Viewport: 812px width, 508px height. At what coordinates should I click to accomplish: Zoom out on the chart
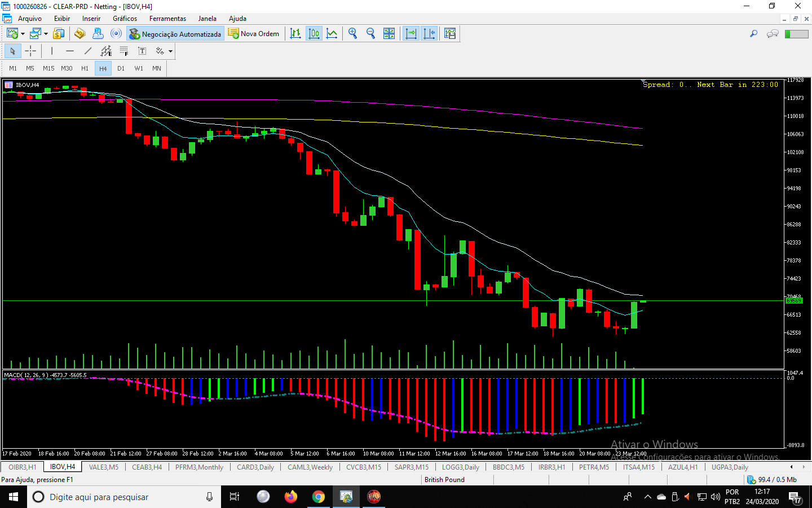click(371, 34)
